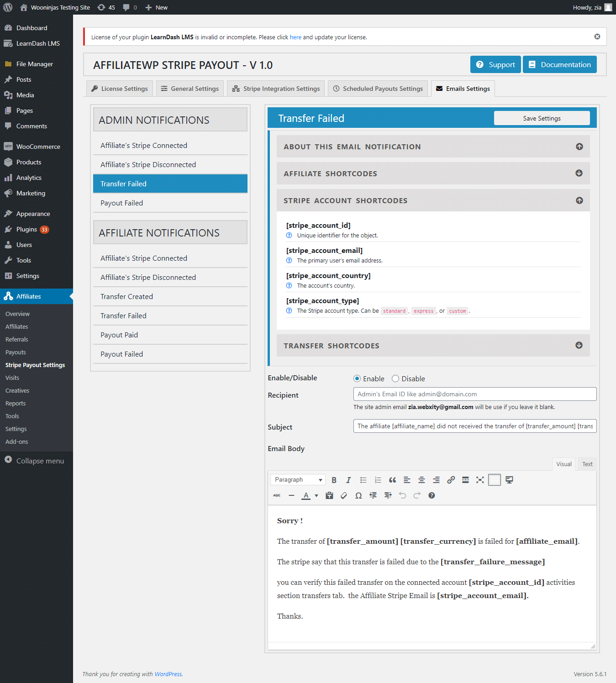Follow the WordPress footer link

tap(168, 674)
